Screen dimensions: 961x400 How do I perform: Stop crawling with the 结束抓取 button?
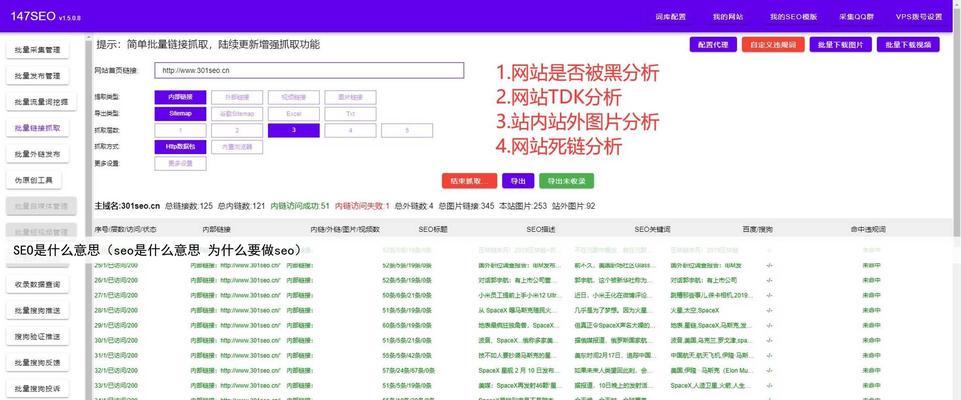[x=469, y=181]
